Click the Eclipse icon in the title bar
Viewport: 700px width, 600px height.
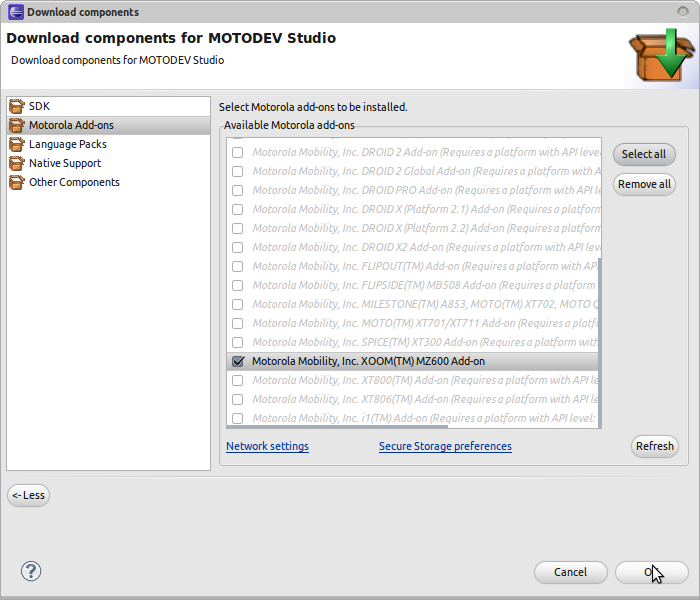[16, 12]
